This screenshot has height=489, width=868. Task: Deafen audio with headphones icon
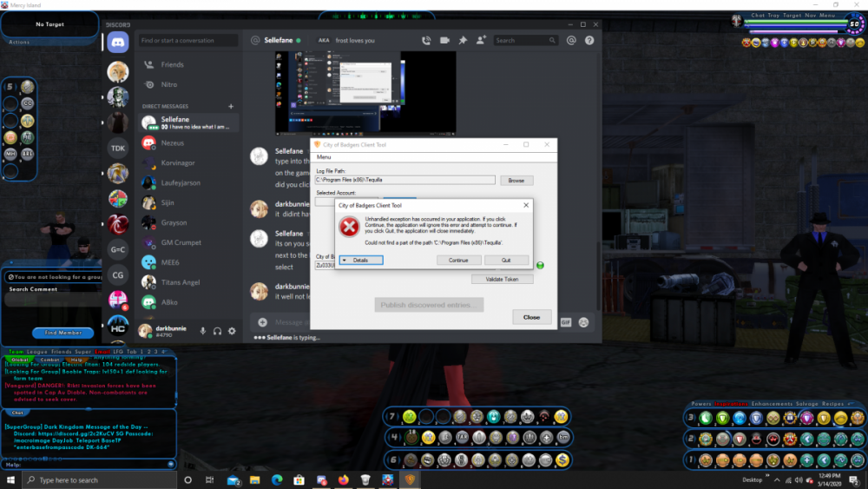click(218, 331)
